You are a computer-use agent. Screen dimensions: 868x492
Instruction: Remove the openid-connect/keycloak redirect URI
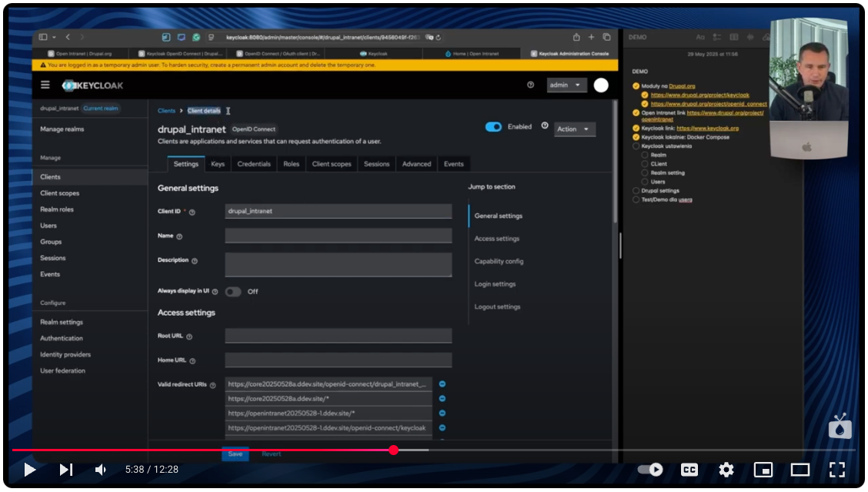coord(442,428)
